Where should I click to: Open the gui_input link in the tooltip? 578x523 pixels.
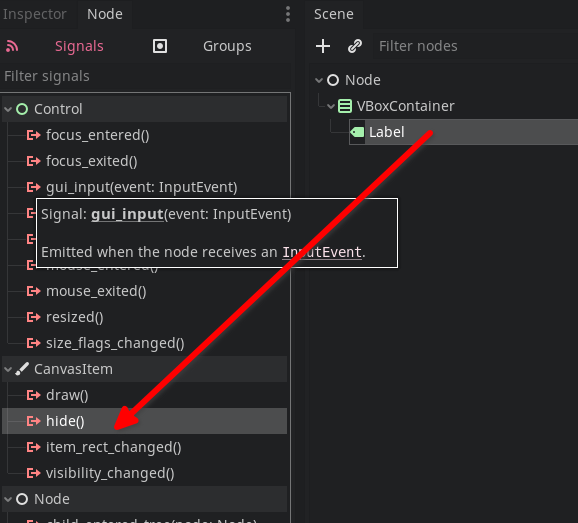pyautogui.click(x=127, y=215)
